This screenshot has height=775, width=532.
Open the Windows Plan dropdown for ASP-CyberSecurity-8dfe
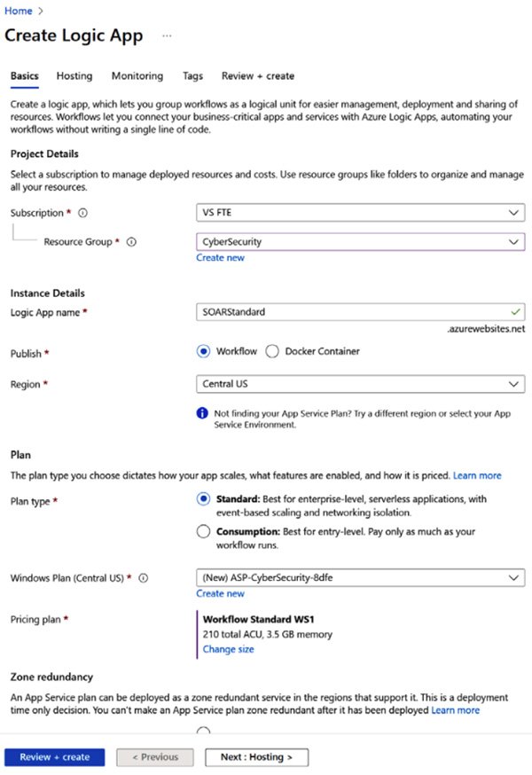[359, 576]
